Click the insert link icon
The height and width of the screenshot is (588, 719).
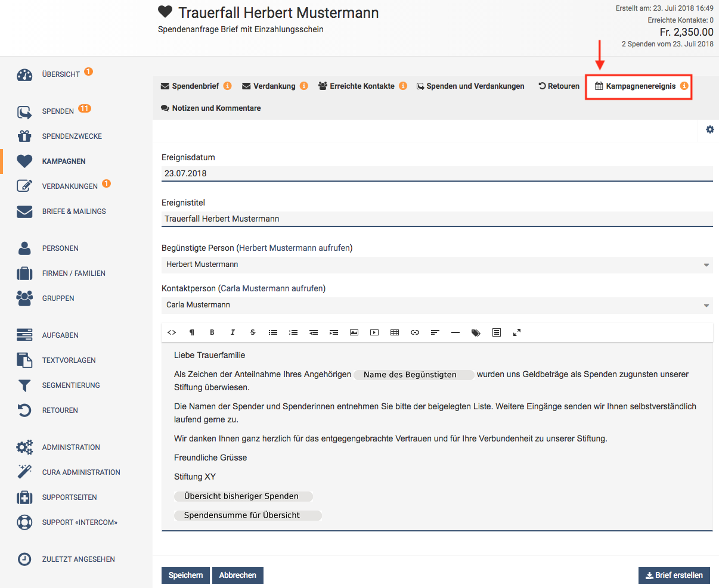(x=415, y=332)
